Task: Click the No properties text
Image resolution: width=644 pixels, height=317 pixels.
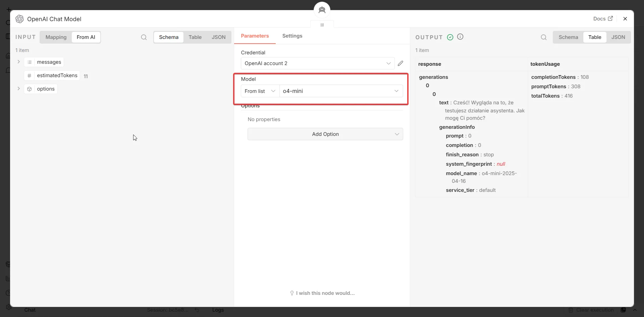Action: pos(264,119)
